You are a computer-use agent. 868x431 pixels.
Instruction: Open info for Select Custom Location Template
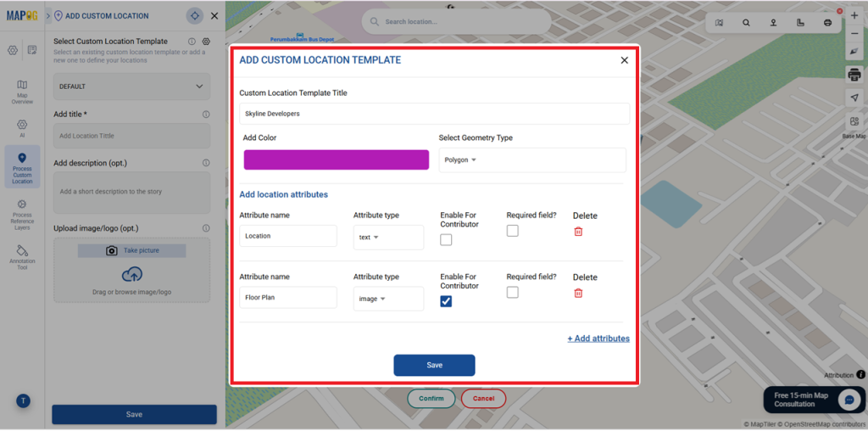pos(192,42)
